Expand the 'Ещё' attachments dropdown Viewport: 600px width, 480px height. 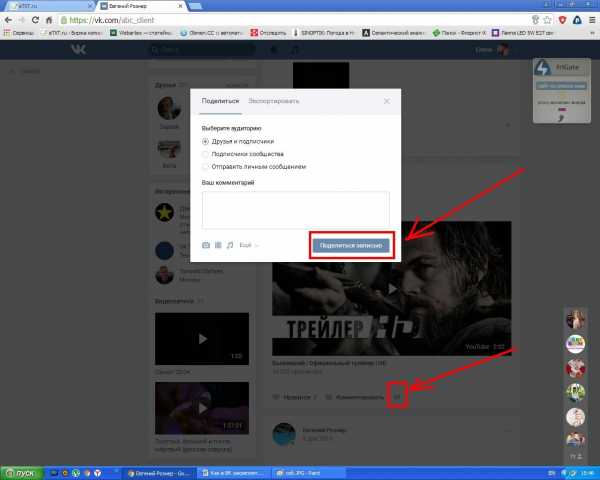(249, 245)
